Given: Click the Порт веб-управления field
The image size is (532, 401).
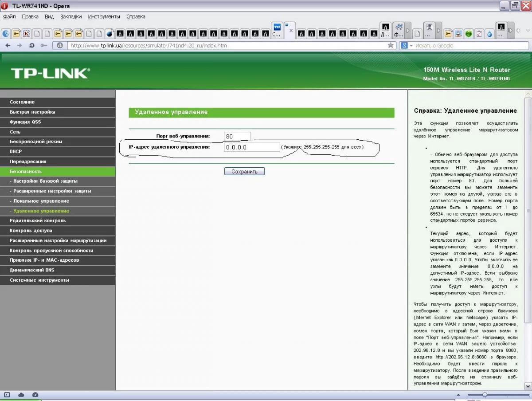Looking at the screenshot, I should click(237, 136).
